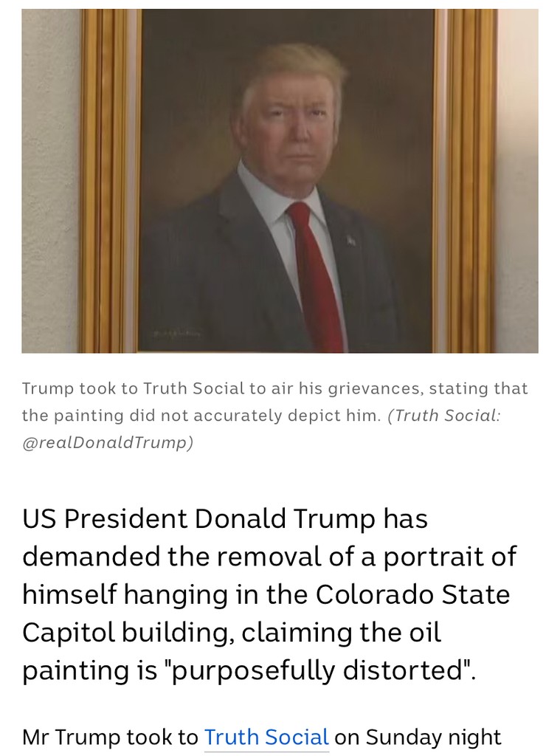Tap the word "Capitol" in the lead paragraph
The image size is (560, 756).
coord(69,633)
